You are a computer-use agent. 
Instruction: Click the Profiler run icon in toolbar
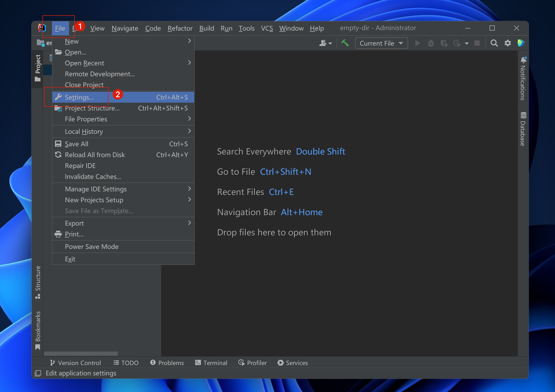coord(457,43)
